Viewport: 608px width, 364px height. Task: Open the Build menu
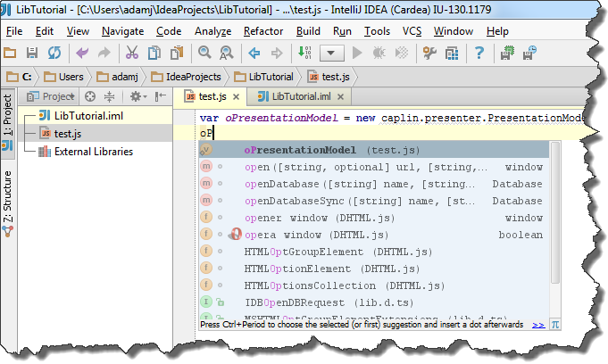(x=308, y=31)
